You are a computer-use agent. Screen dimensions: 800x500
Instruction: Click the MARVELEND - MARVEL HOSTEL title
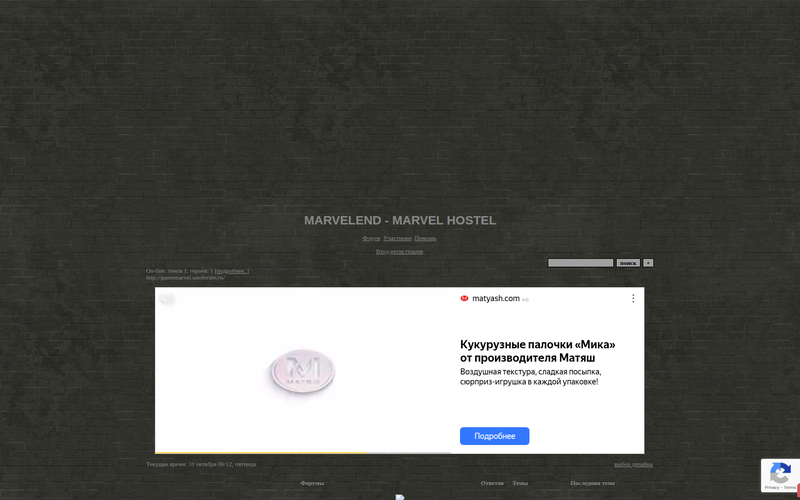[x=399, y=220]
